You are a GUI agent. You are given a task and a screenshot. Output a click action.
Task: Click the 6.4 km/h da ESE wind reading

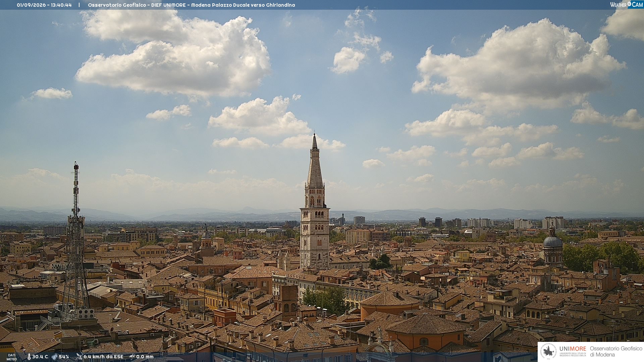103,357
